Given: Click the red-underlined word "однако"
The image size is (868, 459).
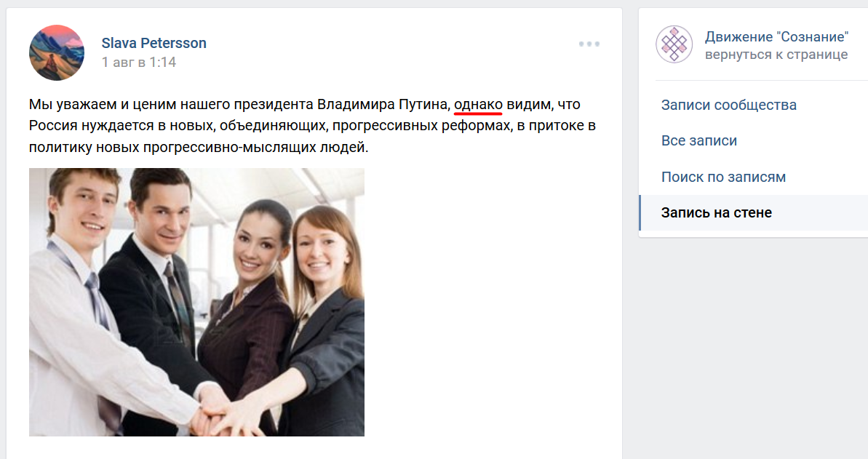Looking at the screenshot, I should click(478, 104).
